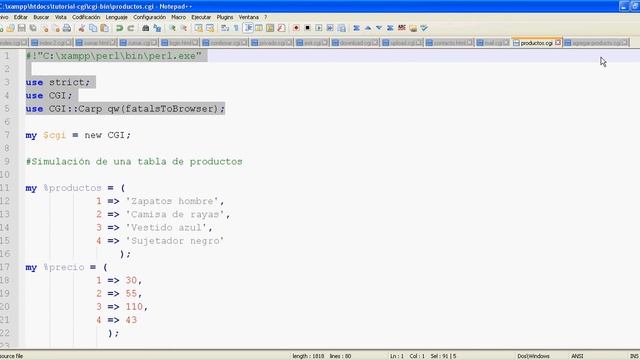Toggle synchronized horizontal scrolling
Screen dimensions: 640x360
coord(210,28)
